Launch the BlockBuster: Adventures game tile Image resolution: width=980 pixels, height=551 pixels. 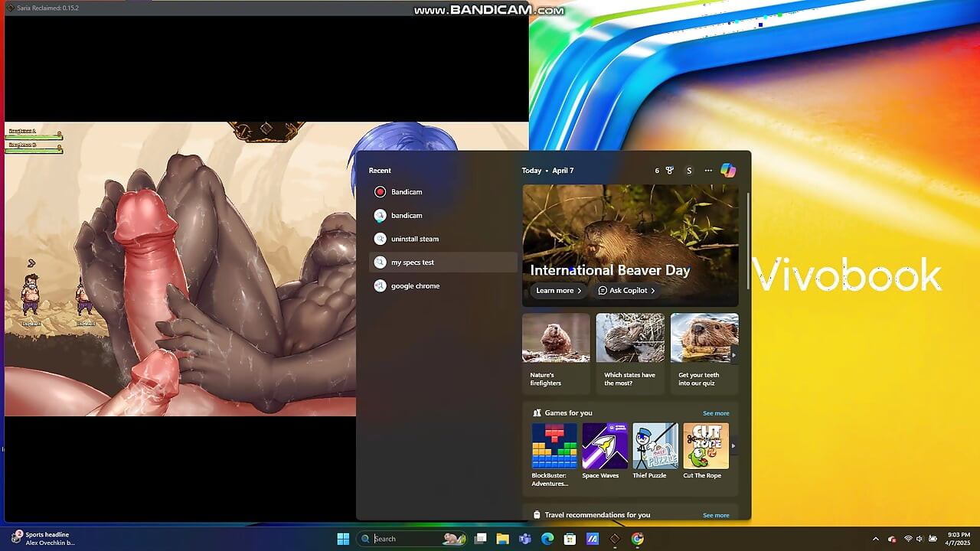[554, 455]
